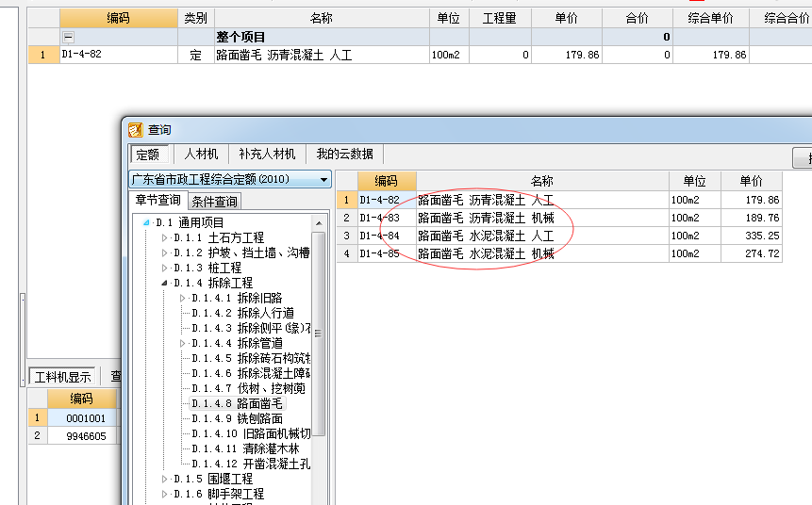Viewport: 812px width, 505px height.
Task: Switch to the 人材机 tab
Action: coord(201,155)
